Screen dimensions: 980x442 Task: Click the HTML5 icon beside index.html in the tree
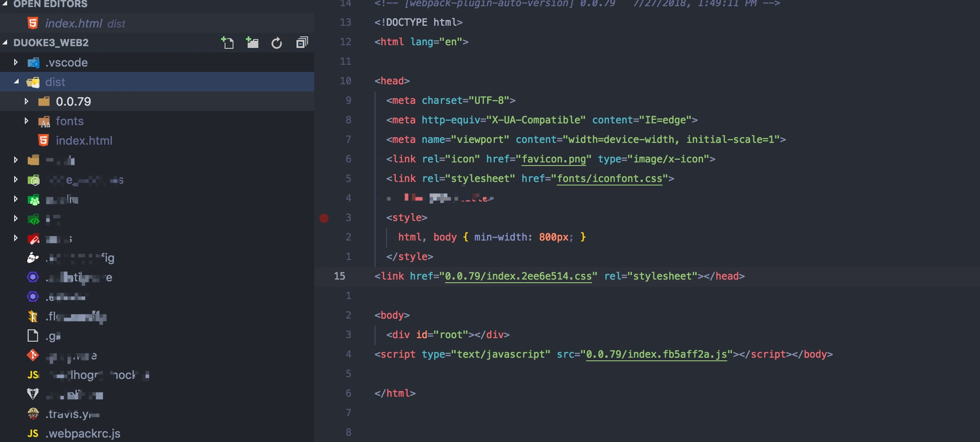tap(43, 141)
